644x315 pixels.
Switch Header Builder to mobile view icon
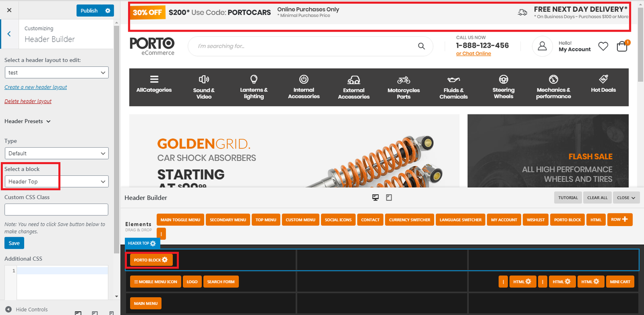click(x=389, y=197)
